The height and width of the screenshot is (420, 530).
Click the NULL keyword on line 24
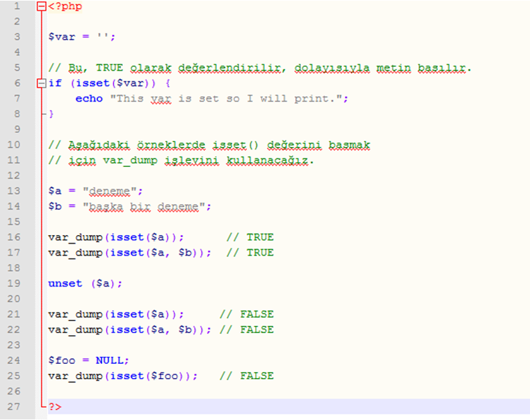pyautogui.click(x=109, y=361)
